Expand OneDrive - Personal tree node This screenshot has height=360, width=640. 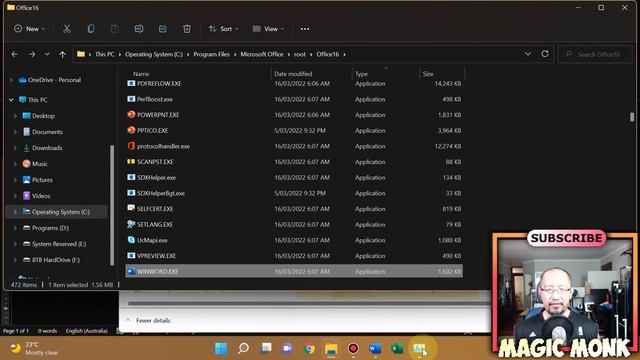(11, 80)
